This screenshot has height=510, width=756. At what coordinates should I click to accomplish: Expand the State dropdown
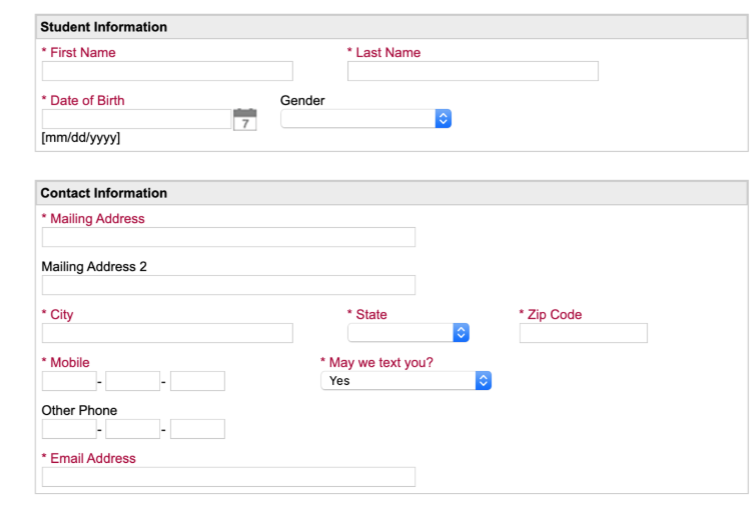pos(408,333)
